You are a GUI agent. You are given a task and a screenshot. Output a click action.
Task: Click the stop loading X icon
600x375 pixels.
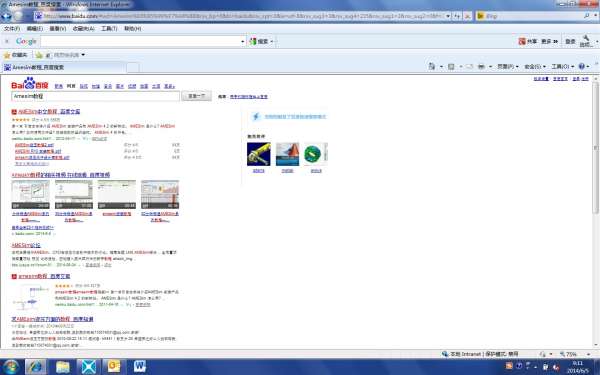coord(467,16)
